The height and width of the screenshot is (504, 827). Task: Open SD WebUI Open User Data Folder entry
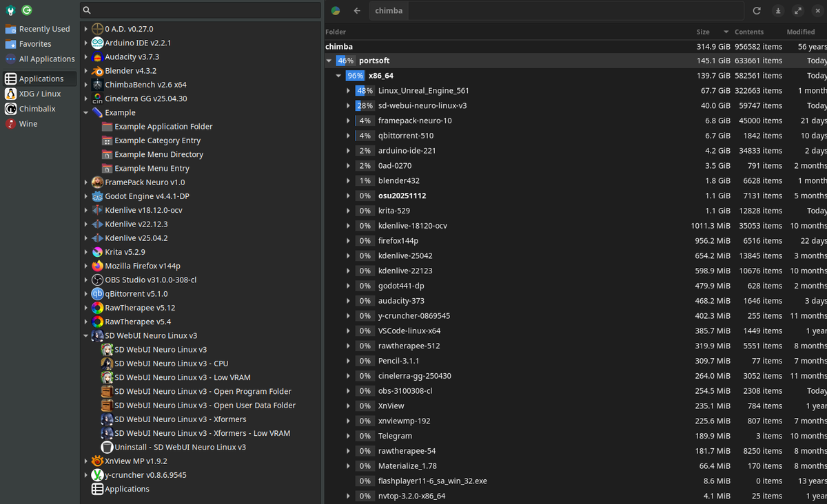205,406
